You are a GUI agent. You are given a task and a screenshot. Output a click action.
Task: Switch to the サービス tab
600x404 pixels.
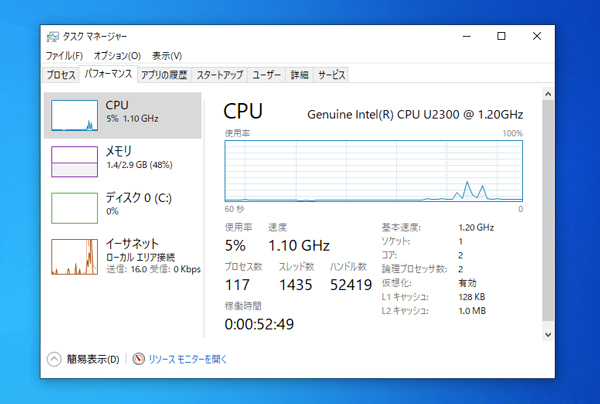[x=331, y=75]
